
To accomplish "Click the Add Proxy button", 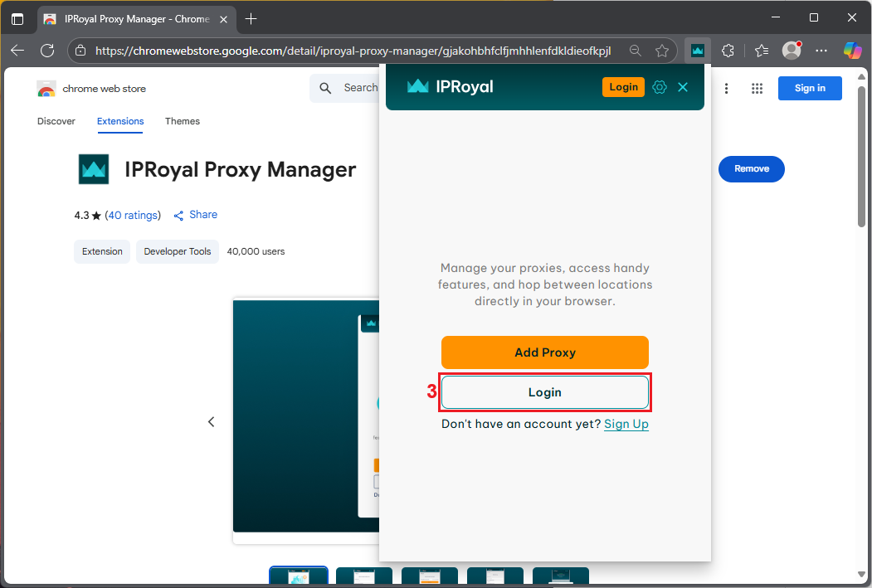I will click(545, 352).
